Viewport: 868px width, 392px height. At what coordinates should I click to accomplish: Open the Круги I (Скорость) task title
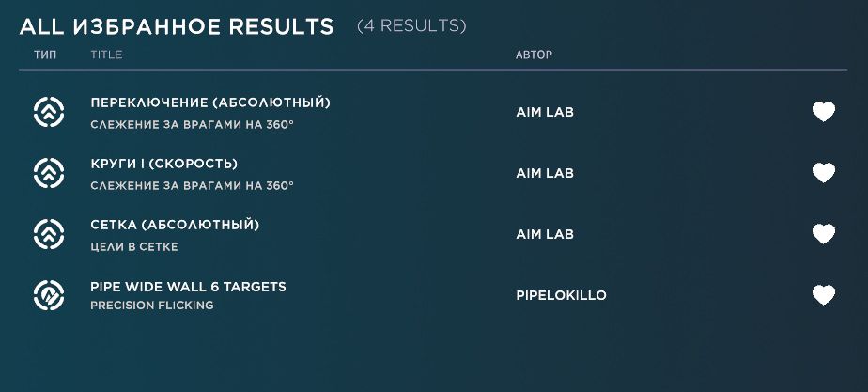163,164
